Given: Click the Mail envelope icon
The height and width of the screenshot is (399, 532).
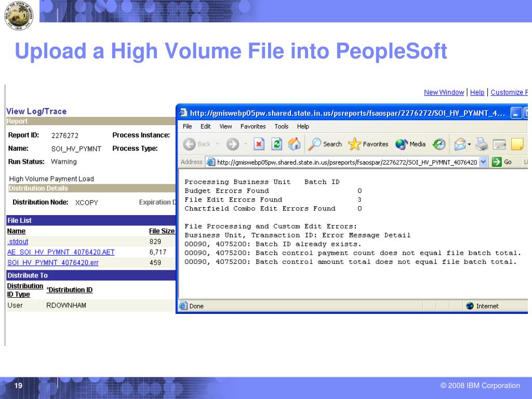Looking at the screenshot, I should (x=460, y=144).
